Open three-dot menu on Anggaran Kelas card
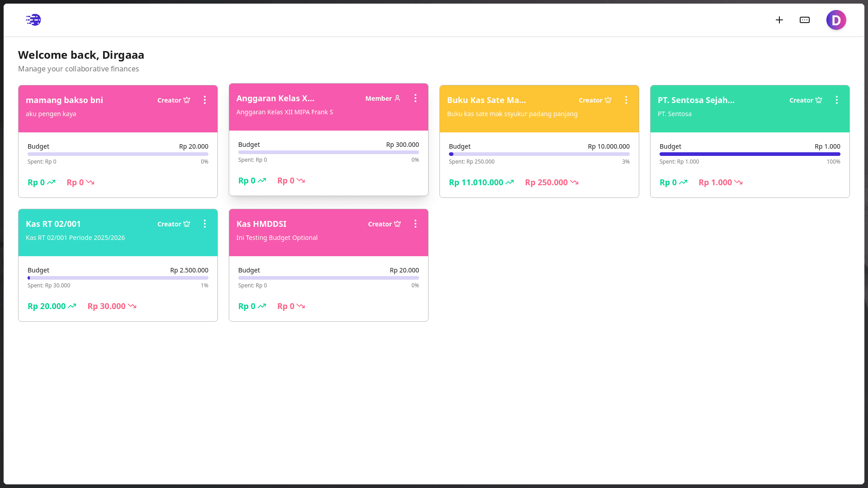Screen dimensions: 868x488 coord(415,98)
